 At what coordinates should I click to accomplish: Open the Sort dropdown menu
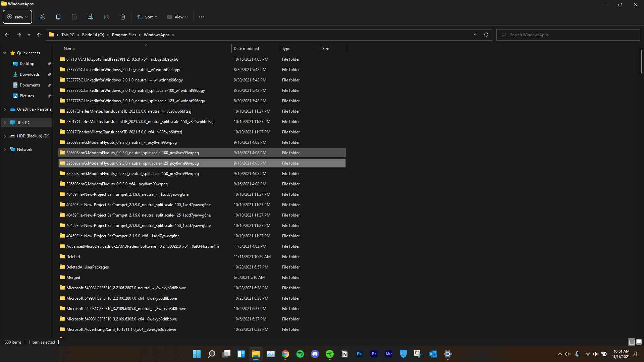pos(147,17)
